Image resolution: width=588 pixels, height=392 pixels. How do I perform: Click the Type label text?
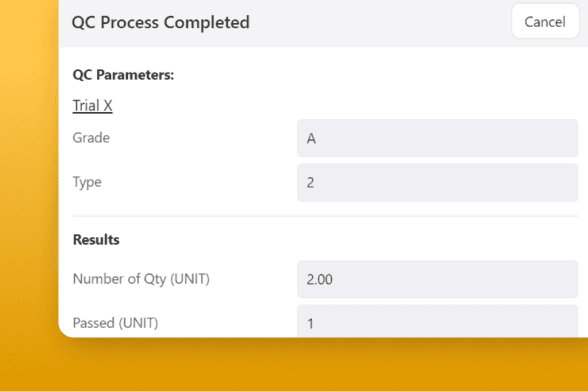coord(87,182)
